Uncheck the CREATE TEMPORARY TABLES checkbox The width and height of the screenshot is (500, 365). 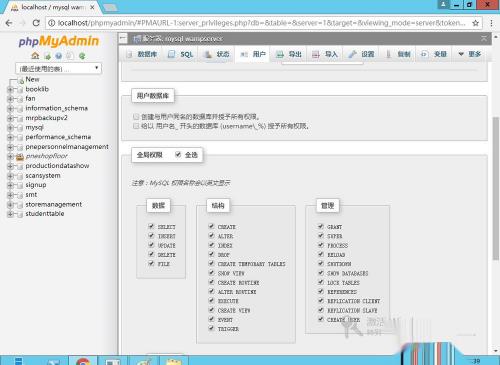click(211, 263)
